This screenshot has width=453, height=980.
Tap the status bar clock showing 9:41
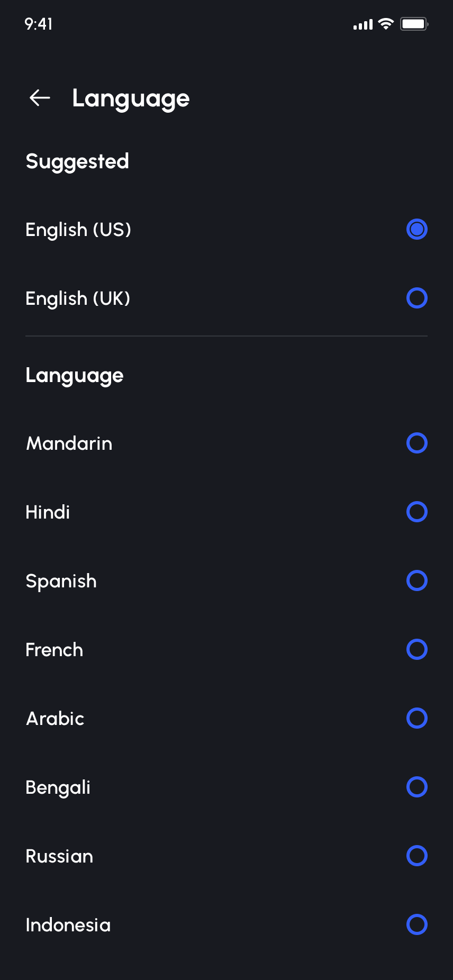click(x=39, y=24)
